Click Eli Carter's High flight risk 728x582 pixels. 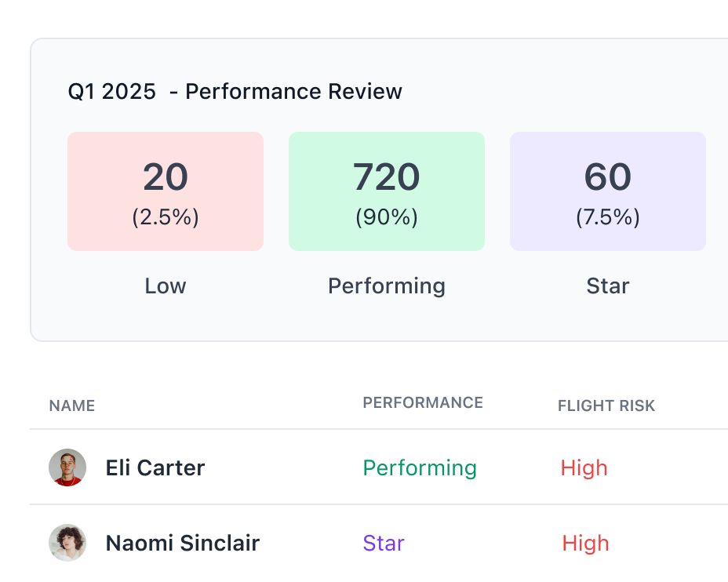tap(584, 468)
